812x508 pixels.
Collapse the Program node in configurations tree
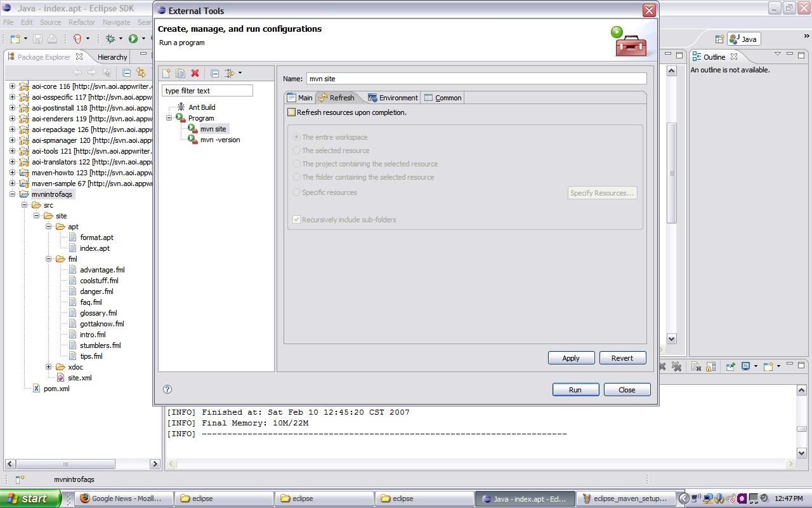coord(169,118)
